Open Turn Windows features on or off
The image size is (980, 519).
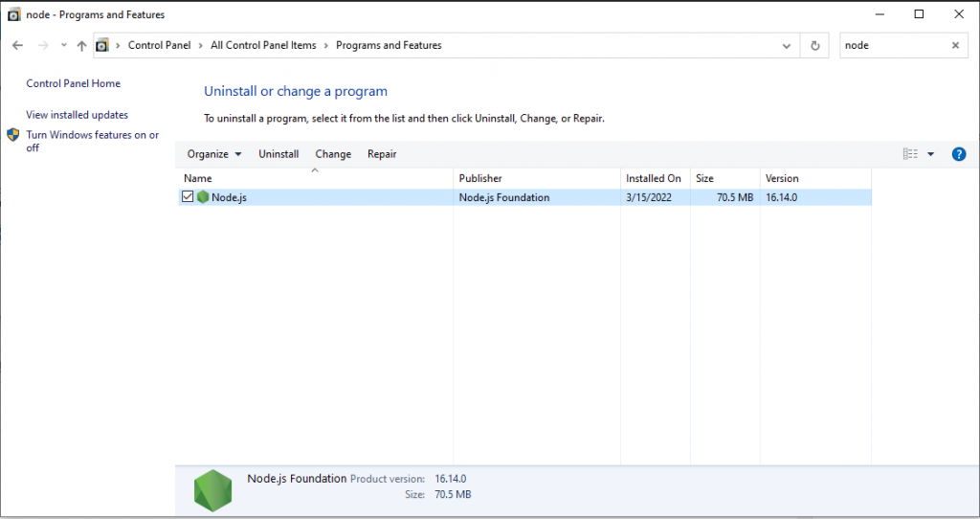(x=93, y=141)
